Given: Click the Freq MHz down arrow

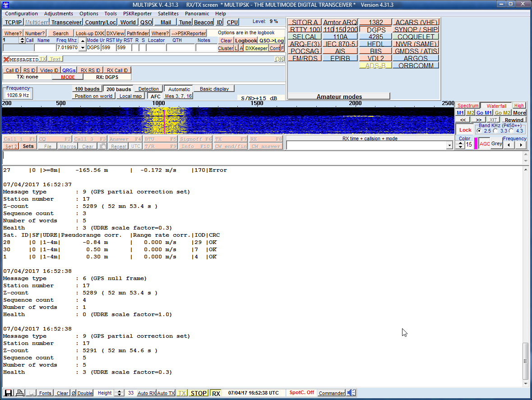Looking at the screenshot, I should pyautogui.click(x=83, y=48).
